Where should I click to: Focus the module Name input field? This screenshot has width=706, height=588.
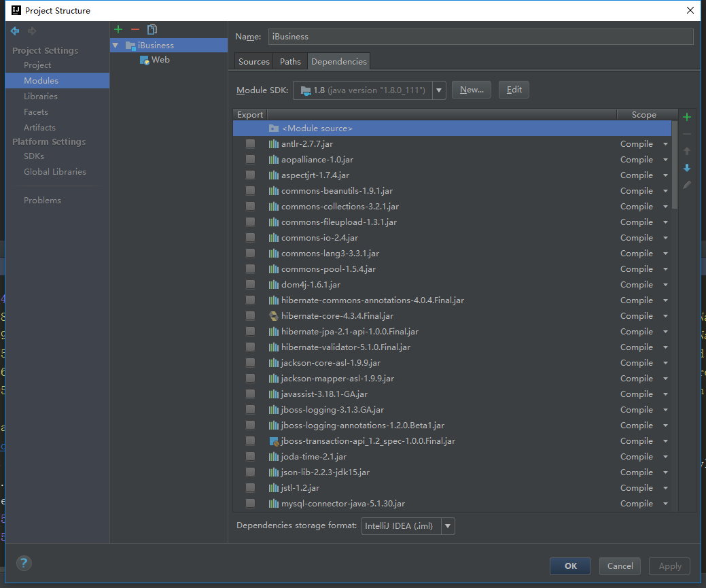tap(480, 37)
